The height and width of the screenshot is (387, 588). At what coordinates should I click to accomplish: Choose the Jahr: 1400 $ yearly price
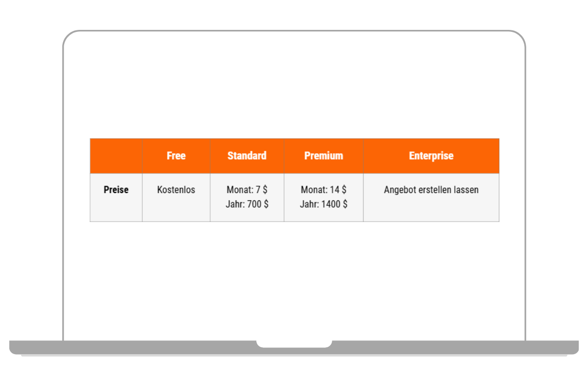pos(323,204)
